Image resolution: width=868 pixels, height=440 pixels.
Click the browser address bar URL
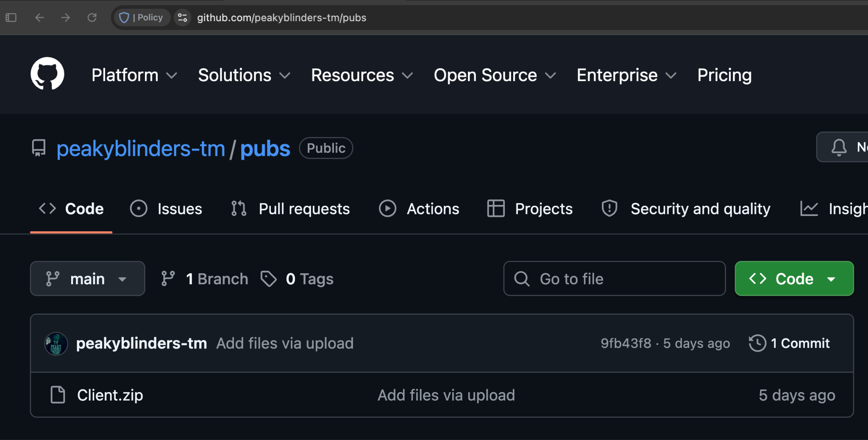coord(281,17)
